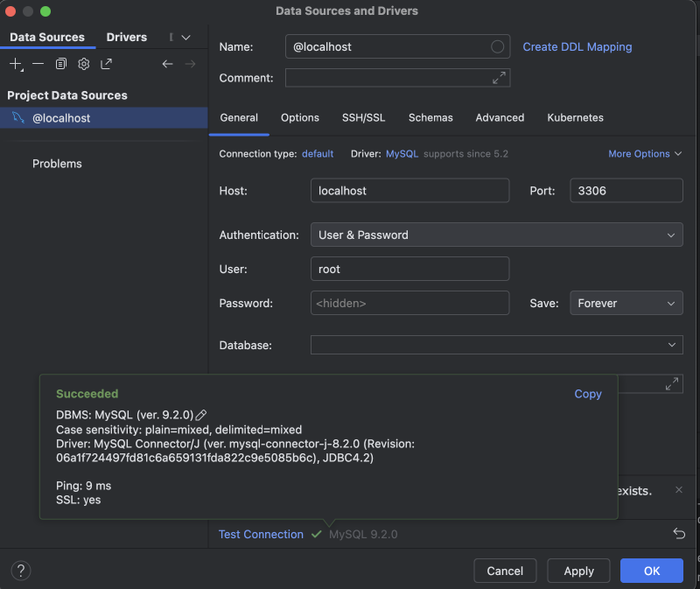The width and height of the screenshot is (700, 589).
Task: Navigate back with left arrow icon
Action: pyautogui.click(x=167, y=64)
